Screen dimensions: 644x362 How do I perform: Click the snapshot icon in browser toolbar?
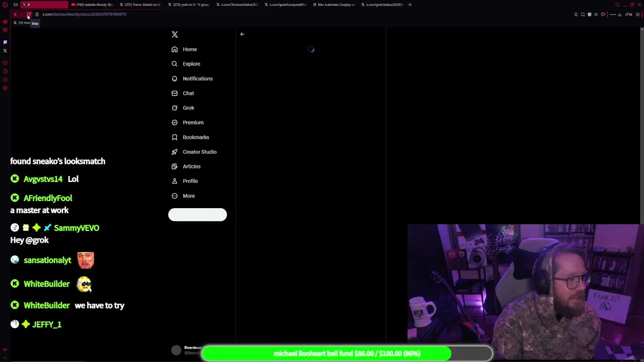click(x=583, y=14)
